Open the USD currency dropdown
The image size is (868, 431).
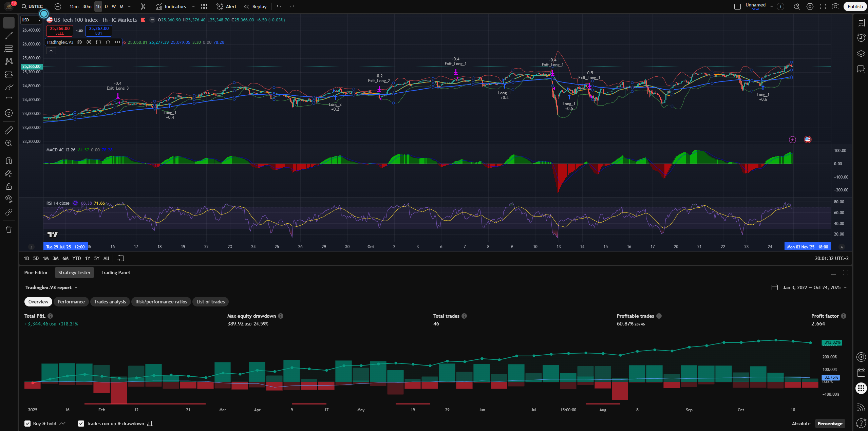31,20
